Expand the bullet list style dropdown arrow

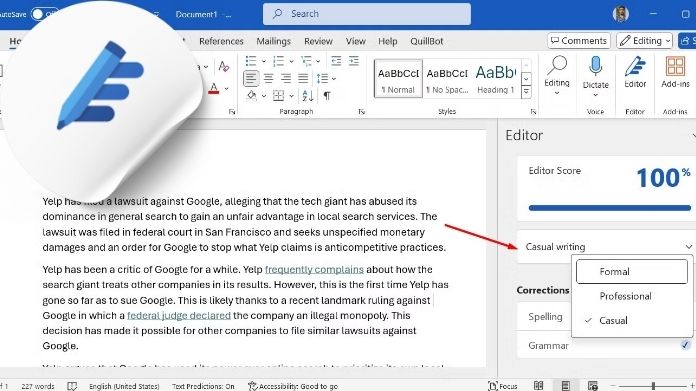click(264, 61)
